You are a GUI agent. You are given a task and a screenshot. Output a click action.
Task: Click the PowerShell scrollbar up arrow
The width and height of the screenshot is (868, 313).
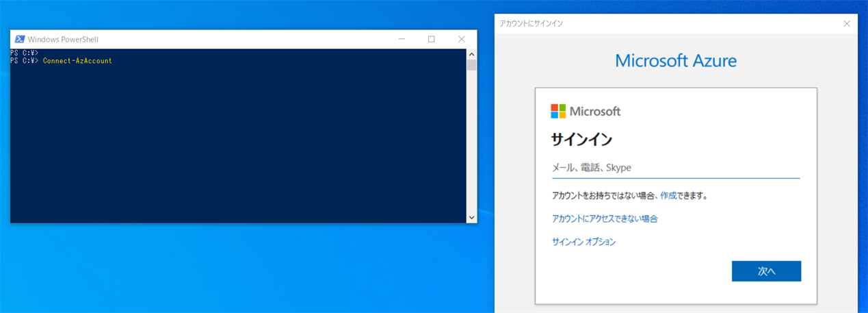point(471,53)
